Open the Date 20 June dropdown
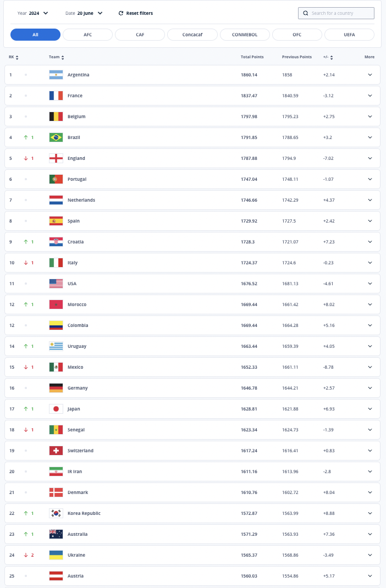386x588 pixels. point(84,13)
